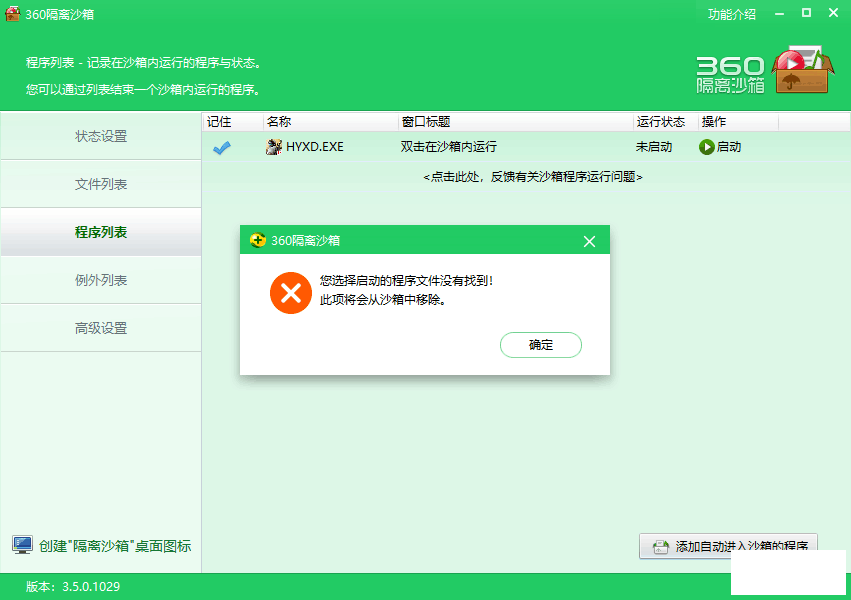851x600 pixels.
Task: Click the 360隔离沙箱 box logo
Action: click(802, 70)
